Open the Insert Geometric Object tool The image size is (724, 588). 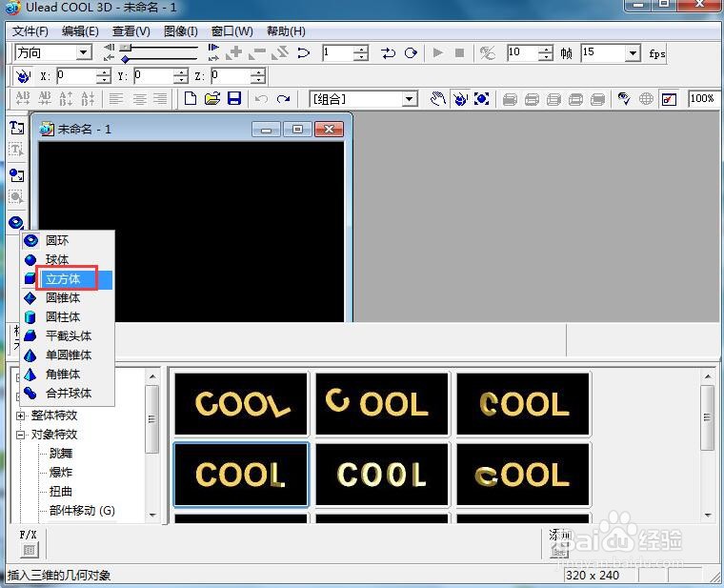point(16,223)
